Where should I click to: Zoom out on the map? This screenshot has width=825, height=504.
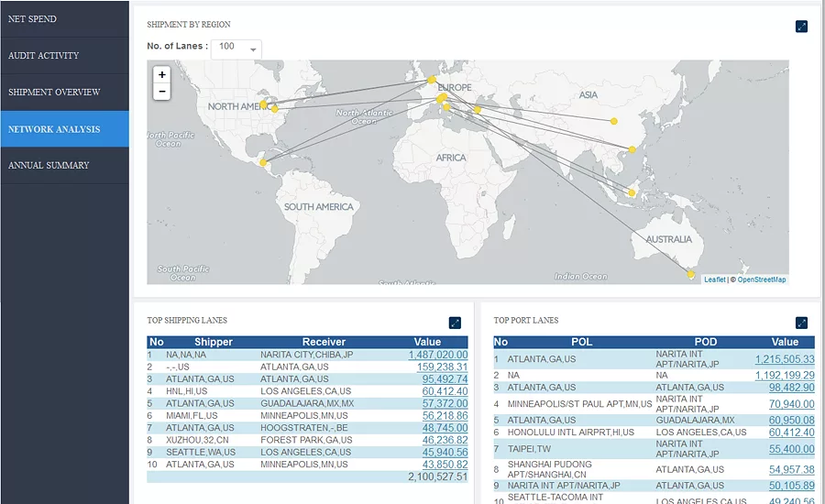(x=162, y=92)
